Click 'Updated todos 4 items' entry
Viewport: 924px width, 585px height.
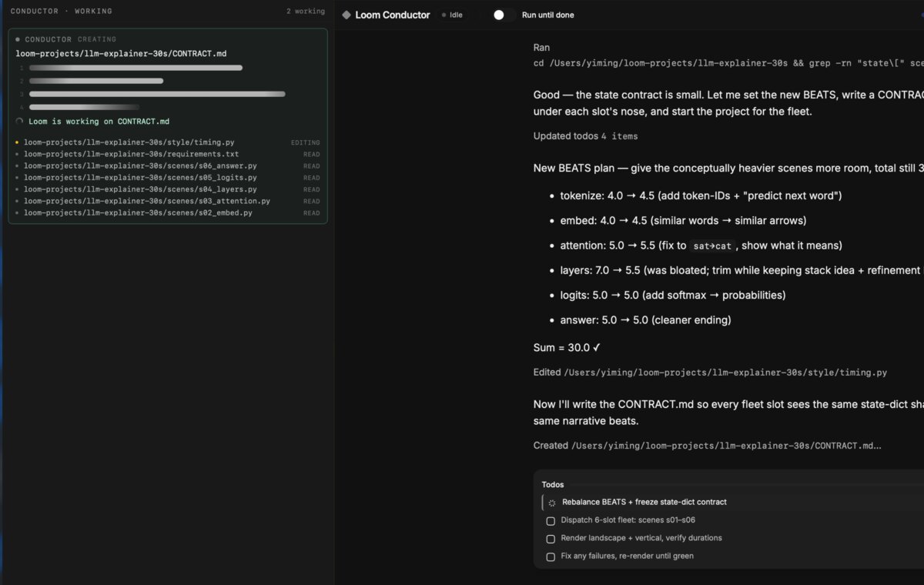(x=585, y=136)
